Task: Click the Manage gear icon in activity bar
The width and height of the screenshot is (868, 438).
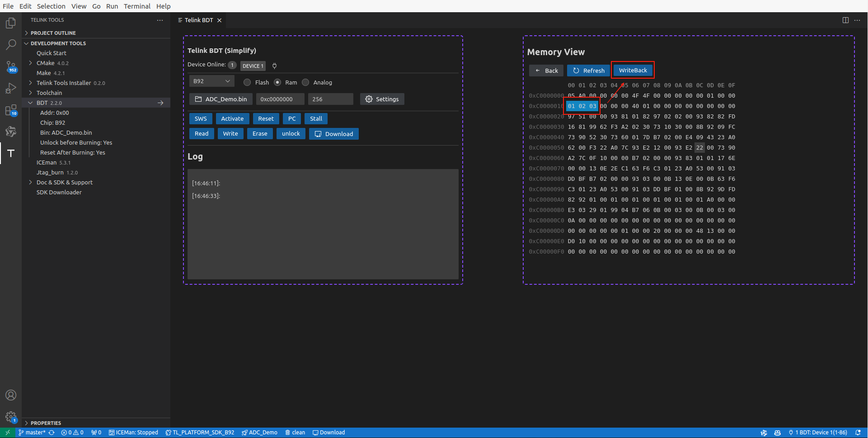Action: (x=11, y=416)
